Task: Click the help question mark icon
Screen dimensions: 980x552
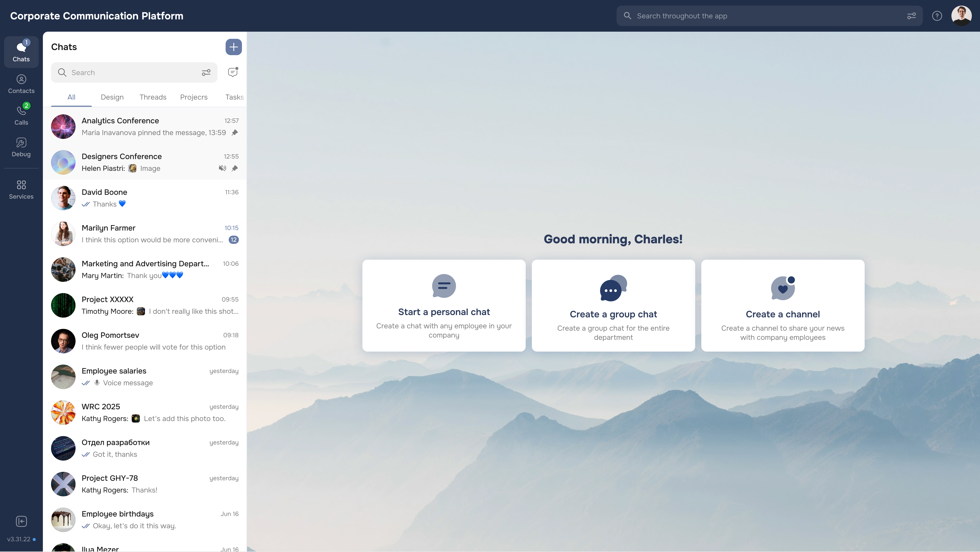Action: click(x=937, y=16)
